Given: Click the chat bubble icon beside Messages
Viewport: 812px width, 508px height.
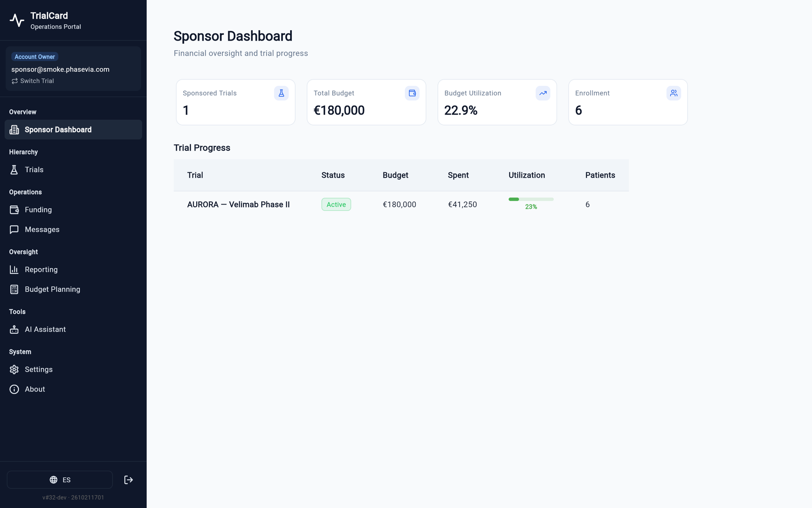Looking at the screenshot, I should tap(14, 229).
